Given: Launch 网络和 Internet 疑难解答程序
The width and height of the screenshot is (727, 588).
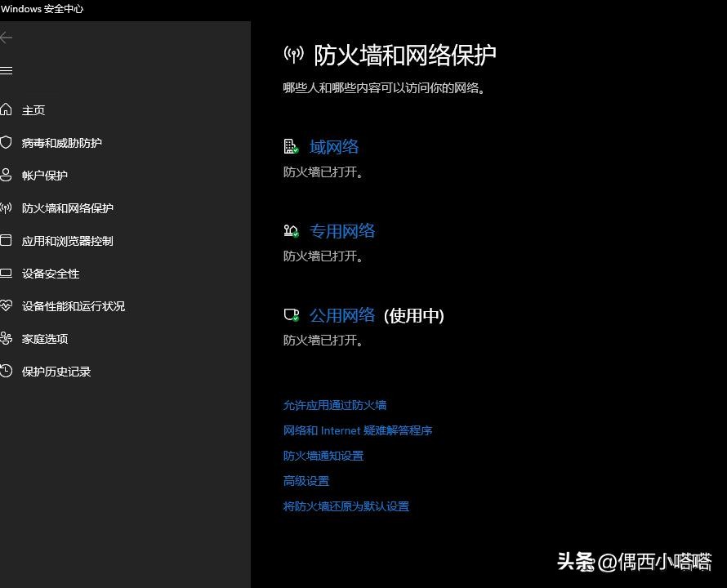Looking at the screenshot, I should [x=357, y=430].
